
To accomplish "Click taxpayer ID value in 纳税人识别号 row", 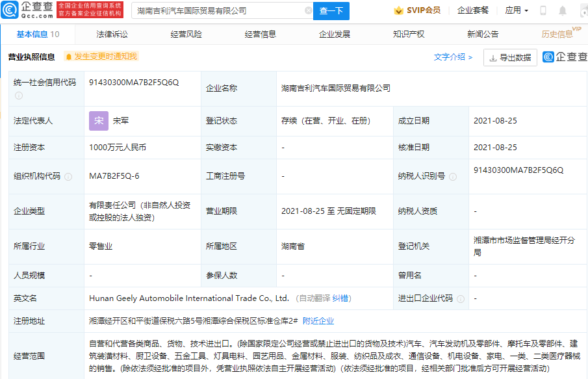I will pyautogui.click(x=518, y=170).
